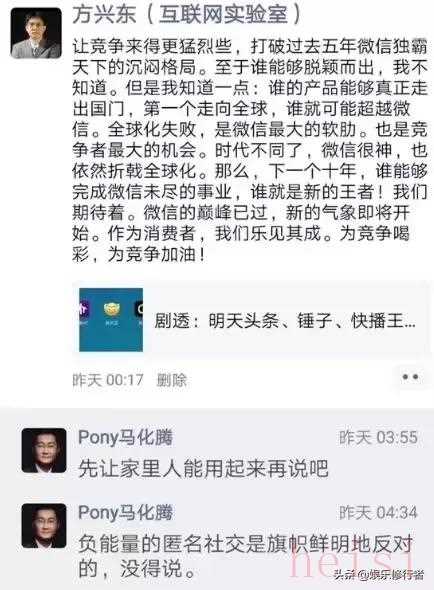This screenshot has width=434, height=590.
Task: Tap the comment 先让家里人能用起来再说吧
Action: (203, 468)
